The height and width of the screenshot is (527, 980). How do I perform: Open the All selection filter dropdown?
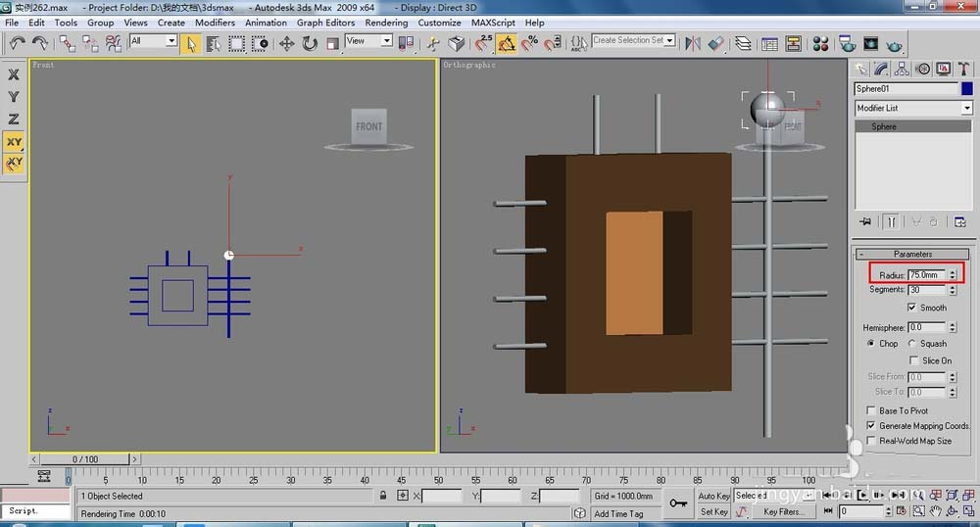[x=171, y=41]
